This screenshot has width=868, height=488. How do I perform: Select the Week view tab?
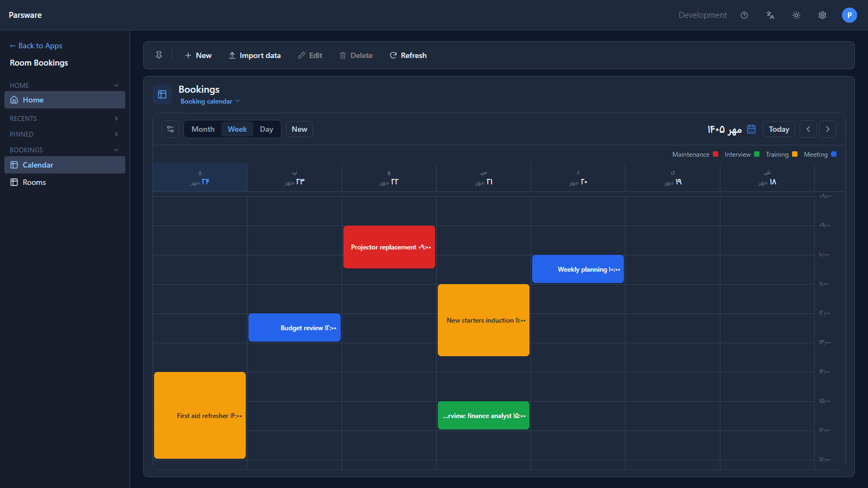(237, 129)
